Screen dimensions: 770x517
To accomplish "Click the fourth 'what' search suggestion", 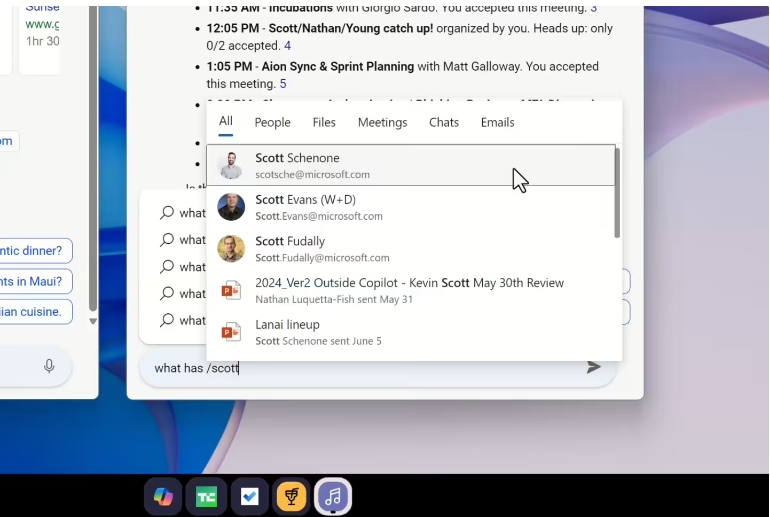I will [x=183, y=294].
